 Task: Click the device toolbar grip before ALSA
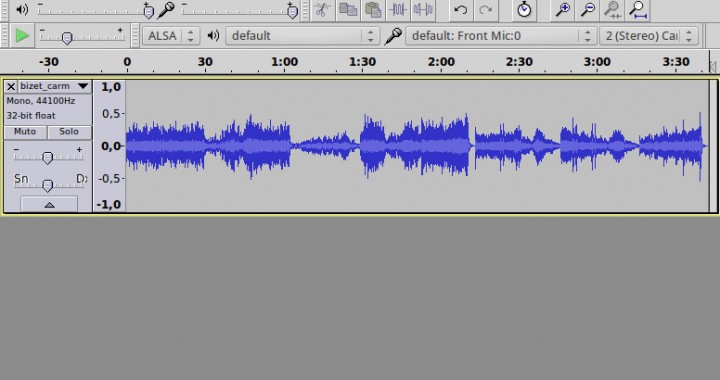tap(135, 36)
